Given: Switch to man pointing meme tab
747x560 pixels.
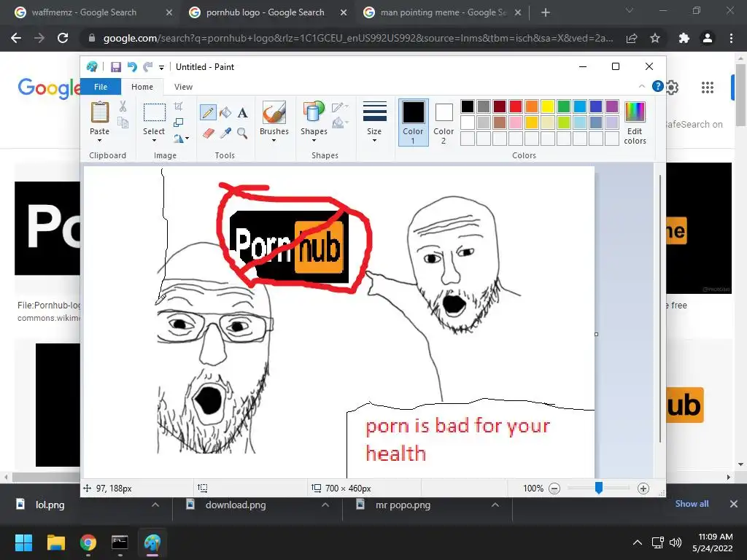Looking at the screenshot, I should pyautogui.click(x=443, y=12).
